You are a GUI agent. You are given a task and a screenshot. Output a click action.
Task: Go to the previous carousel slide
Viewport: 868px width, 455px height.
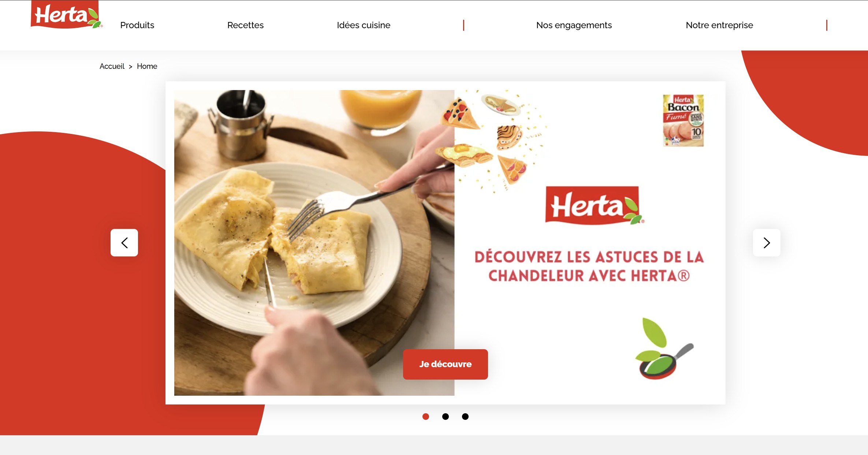(124, 243)
